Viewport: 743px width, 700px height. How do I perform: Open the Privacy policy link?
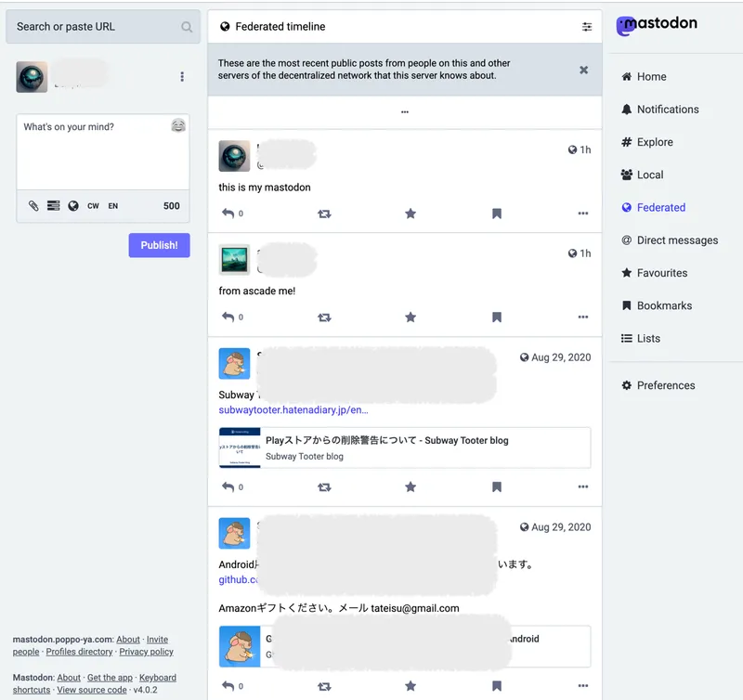coord(146,652)
